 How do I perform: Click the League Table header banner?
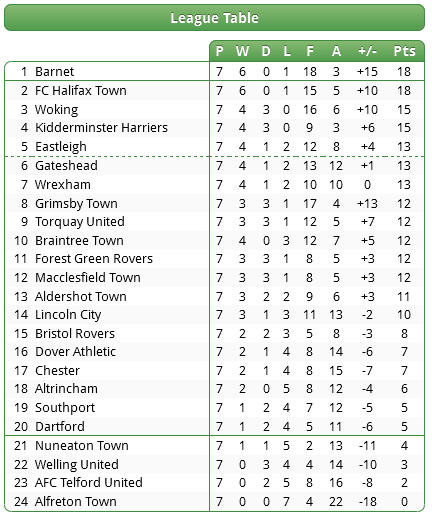coord(214,18)
